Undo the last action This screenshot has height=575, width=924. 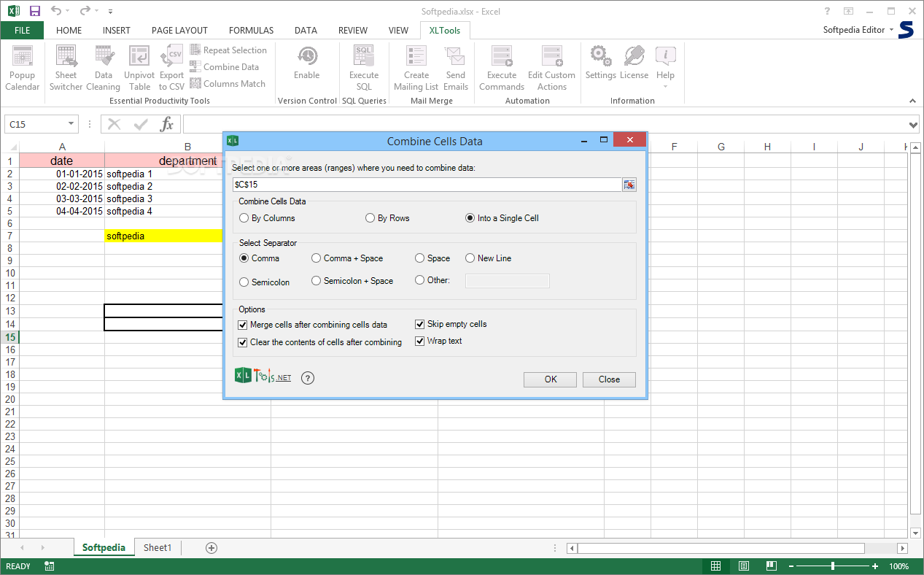56,11
